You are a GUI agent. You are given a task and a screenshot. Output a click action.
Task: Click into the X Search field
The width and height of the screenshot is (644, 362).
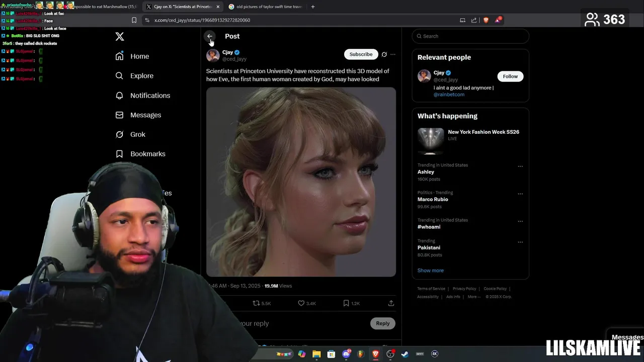[x=470, y=36]
